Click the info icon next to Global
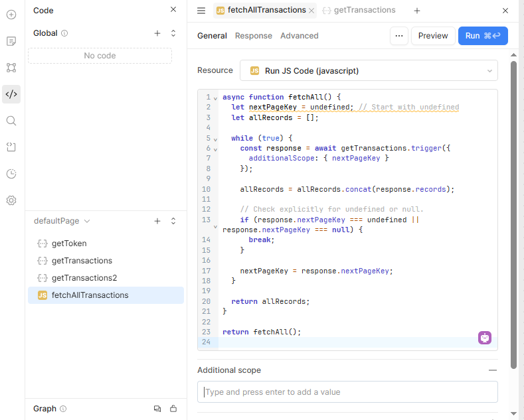 64,33
